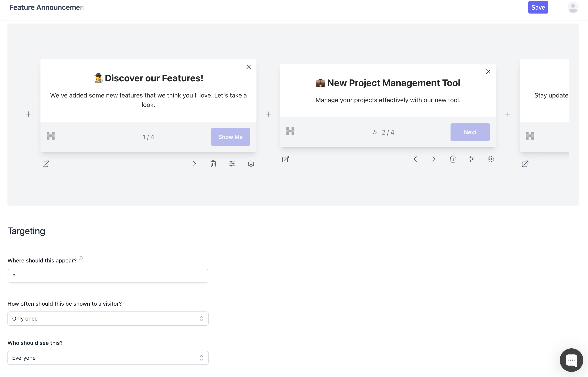Click the Next button on step 2
This screenshot has height=377, width=588.
coord(470,132)
